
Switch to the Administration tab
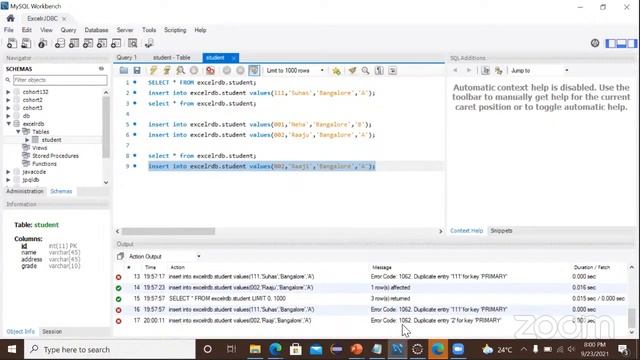coord(25,191)
